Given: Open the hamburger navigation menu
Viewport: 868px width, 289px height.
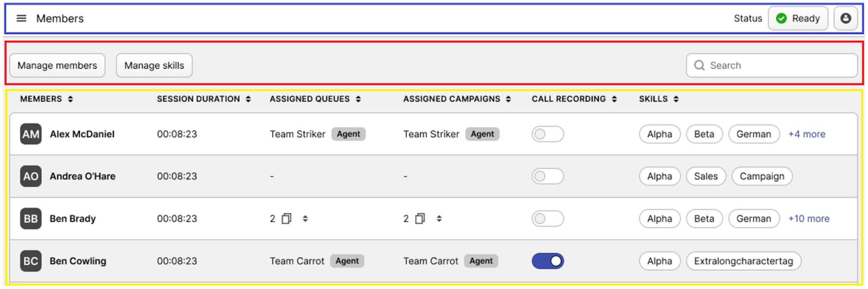Looking at the screenshot, I should click(x=21, y=18).
